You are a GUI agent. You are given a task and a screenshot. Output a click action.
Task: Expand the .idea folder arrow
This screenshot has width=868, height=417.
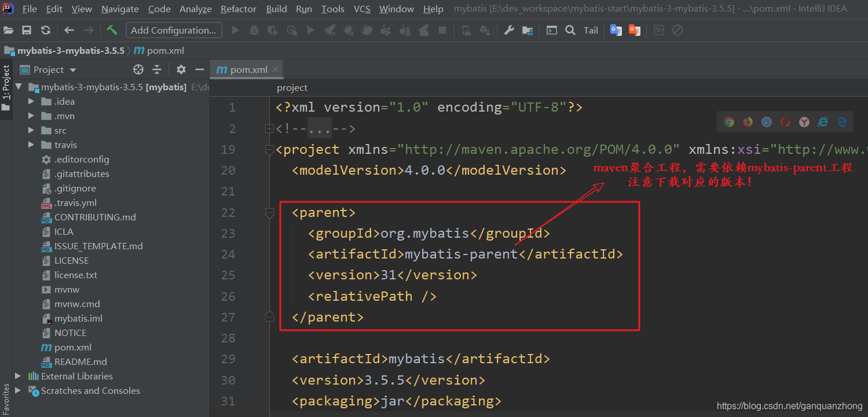(x=31, y=101)
